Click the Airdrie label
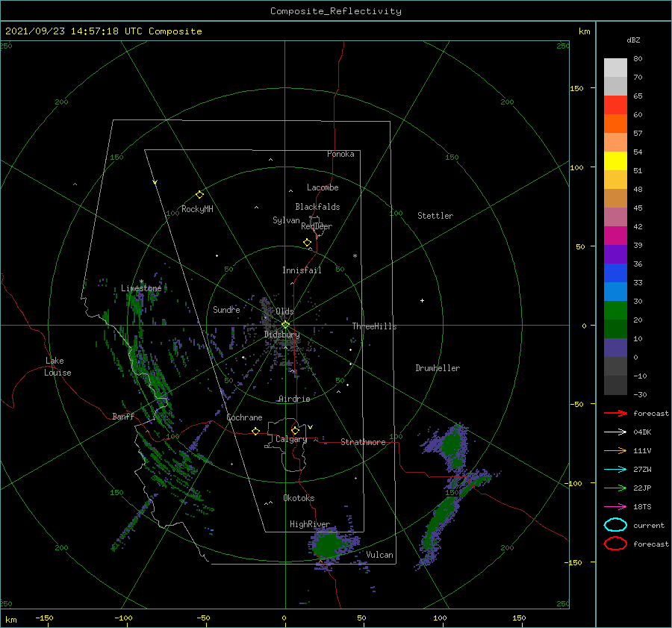 [294, 399]
